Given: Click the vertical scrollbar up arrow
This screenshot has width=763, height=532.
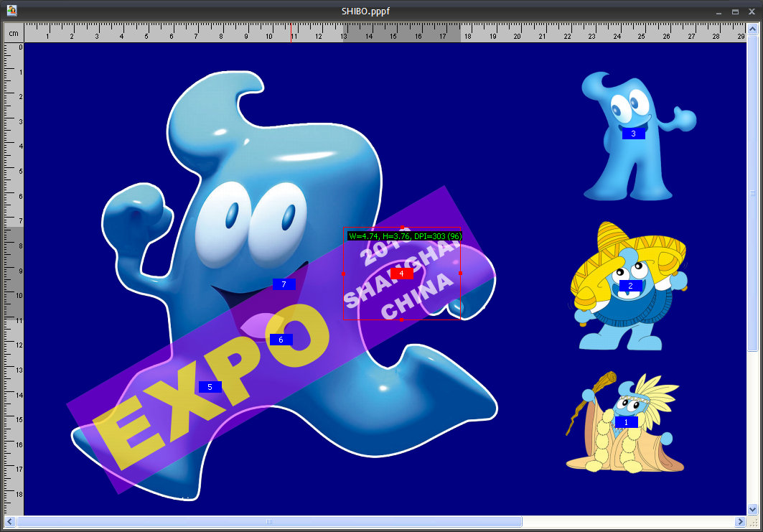Looking at the screenshot, I should pyautogui.click(x=753, y=29).
